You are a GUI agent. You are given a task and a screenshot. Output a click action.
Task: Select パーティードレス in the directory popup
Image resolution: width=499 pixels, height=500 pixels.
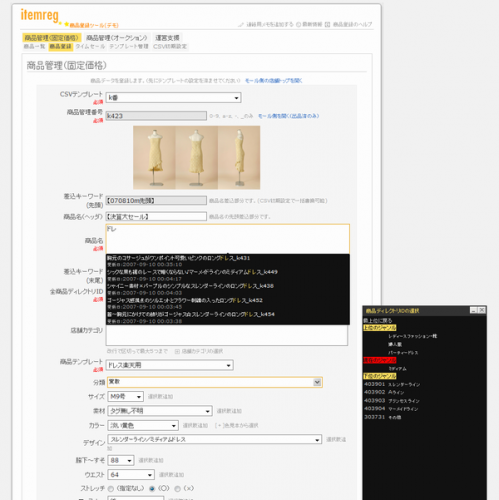pos(403,353)
